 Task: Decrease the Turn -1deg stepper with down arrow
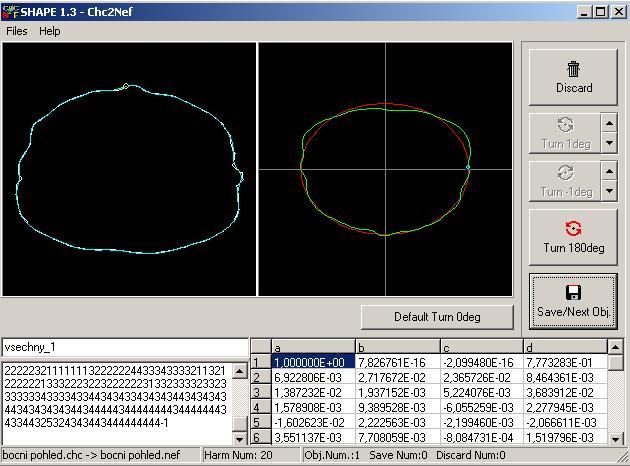point(609,191)
